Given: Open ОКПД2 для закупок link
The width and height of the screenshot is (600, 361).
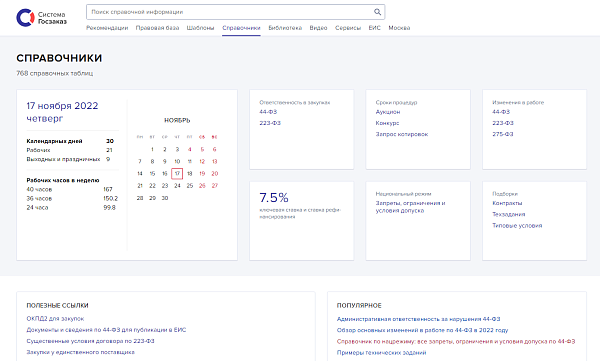Looking at the screenshot, I should pos(55,319).
